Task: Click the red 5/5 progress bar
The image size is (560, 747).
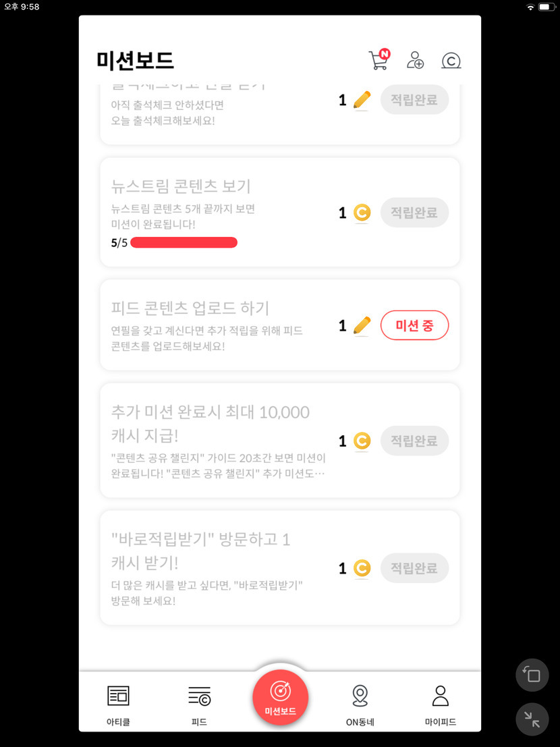Action: tap(184, 243)
